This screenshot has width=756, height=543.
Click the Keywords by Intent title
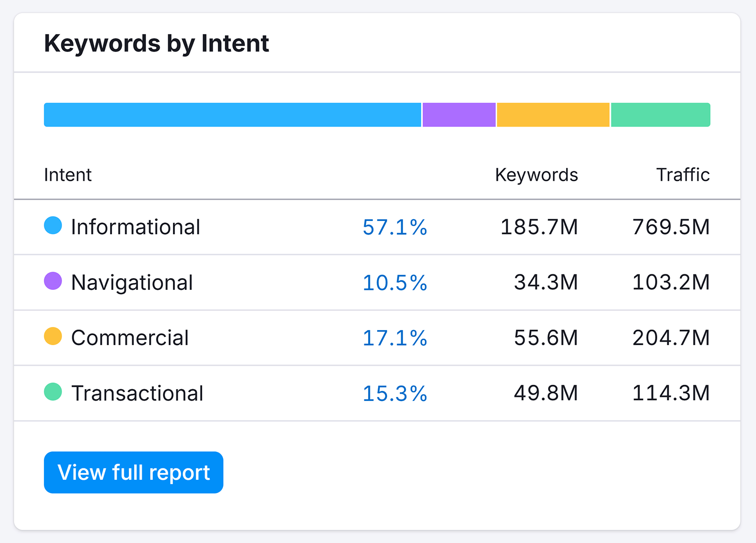click(x=156, y=43)
